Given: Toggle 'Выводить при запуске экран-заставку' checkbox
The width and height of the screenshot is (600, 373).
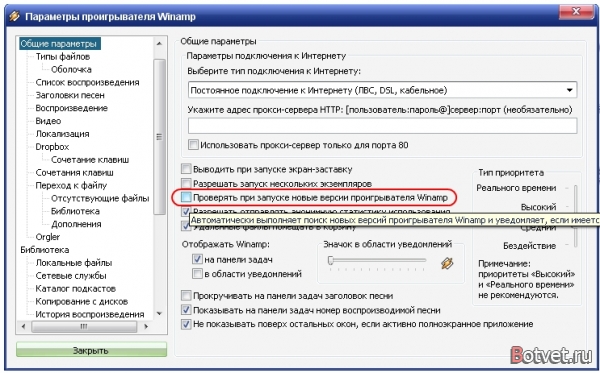Looking at the screenshot, I should tap(186, 169).
